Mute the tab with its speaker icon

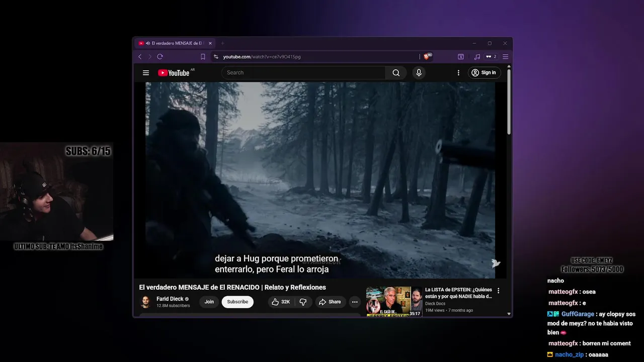pyautogui.click(x=148, y=43)
